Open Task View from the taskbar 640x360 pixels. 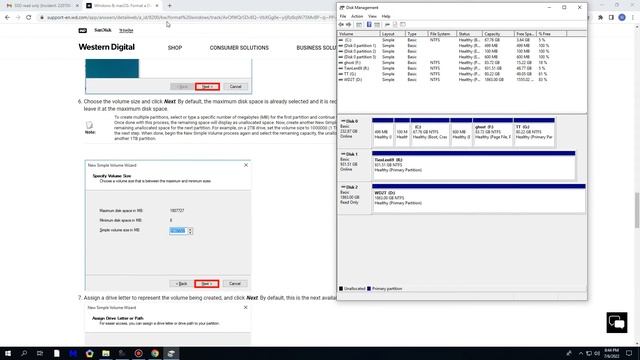(40, 353)
